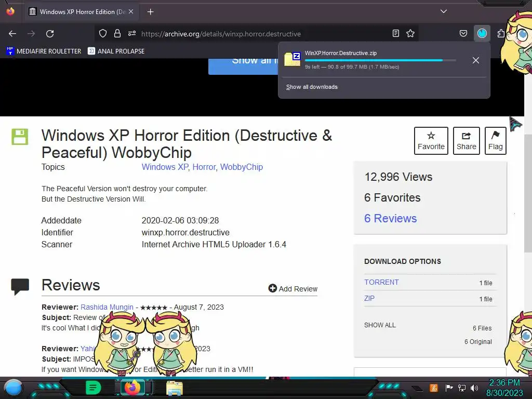Reload the current page
532x399 pixels.
click(x=50, y=34)
